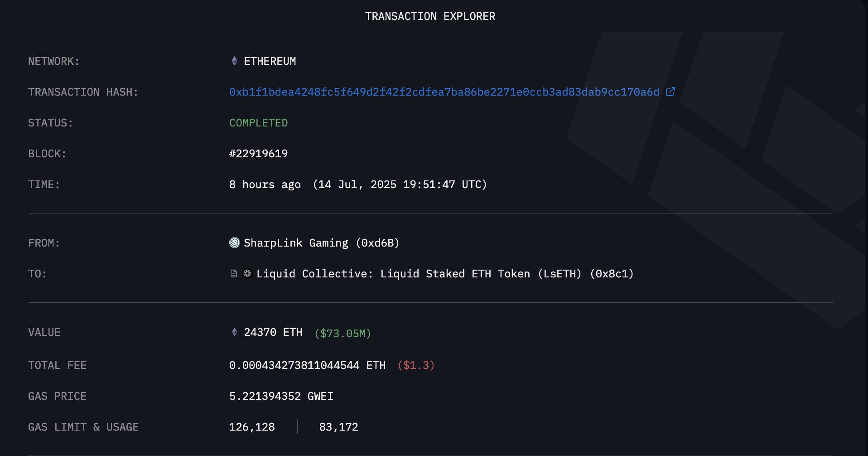Click the COMPLETED status text

click(x=258, y=123)
